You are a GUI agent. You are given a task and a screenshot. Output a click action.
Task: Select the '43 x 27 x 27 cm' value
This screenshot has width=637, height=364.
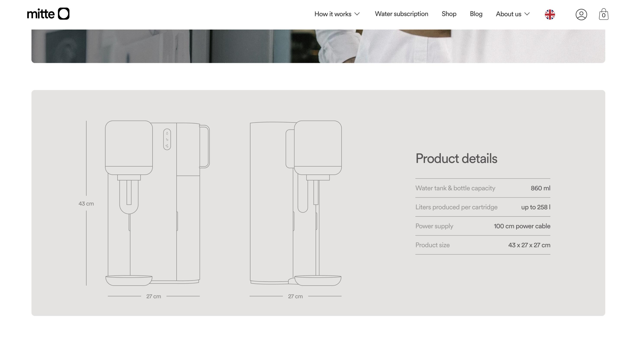pyautogui.click(x=529, y=245)
